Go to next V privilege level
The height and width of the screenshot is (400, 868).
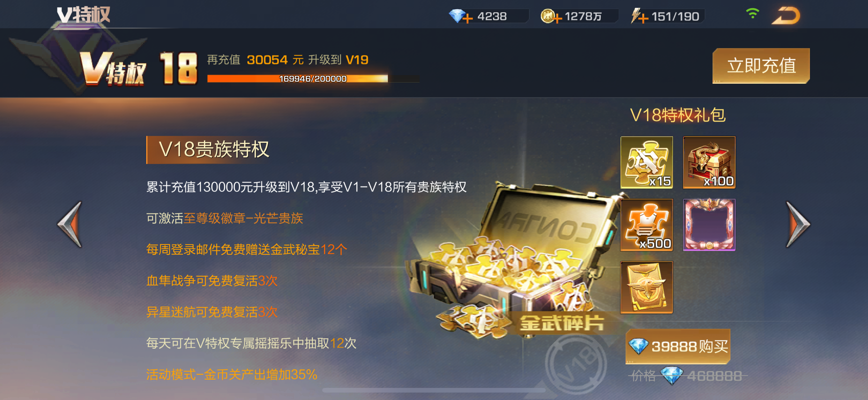797,224
